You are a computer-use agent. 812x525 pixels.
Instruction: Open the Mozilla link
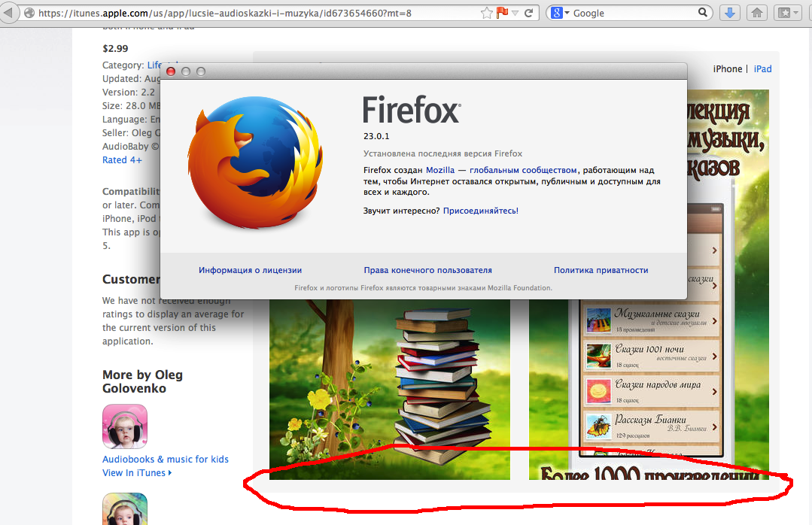[440, 170]
